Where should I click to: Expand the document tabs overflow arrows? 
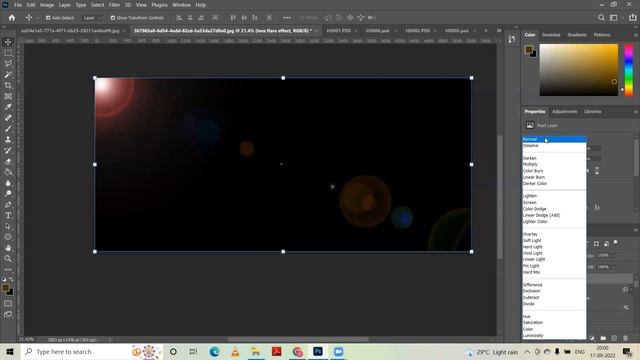[499, 31]
